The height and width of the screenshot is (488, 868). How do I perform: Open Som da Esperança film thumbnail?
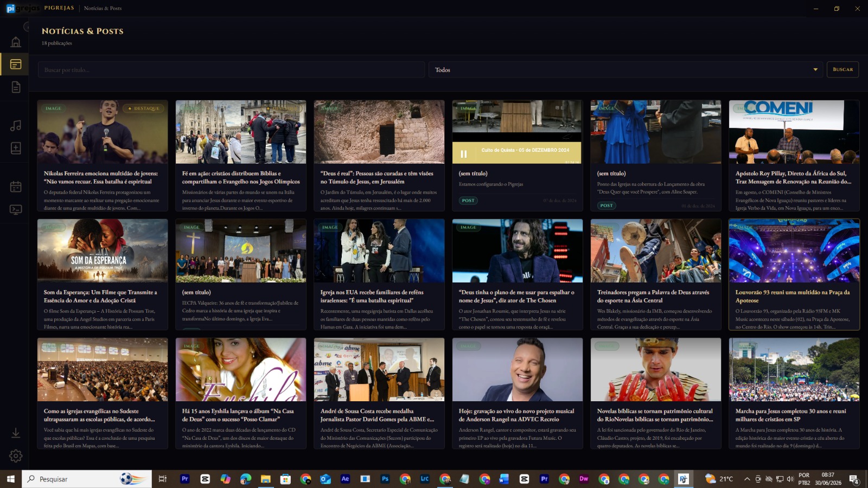[103, 251]
